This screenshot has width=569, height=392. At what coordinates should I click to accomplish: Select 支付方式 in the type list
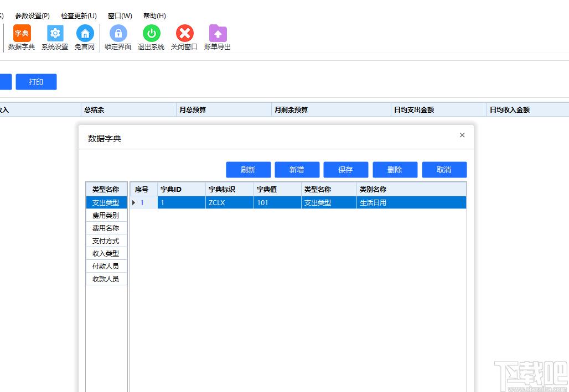106,241
